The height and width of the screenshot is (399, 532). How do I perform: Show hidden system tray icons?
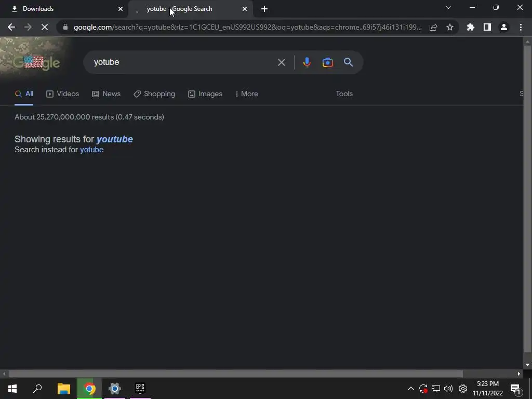(x=410, y=389)
